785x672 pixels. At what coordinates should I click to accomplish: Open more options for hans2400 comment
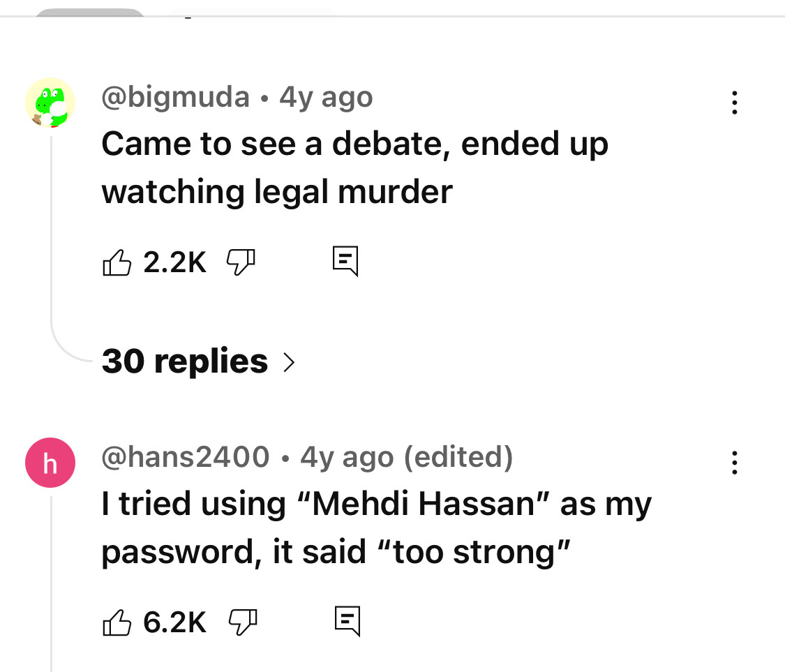[734, 463]
